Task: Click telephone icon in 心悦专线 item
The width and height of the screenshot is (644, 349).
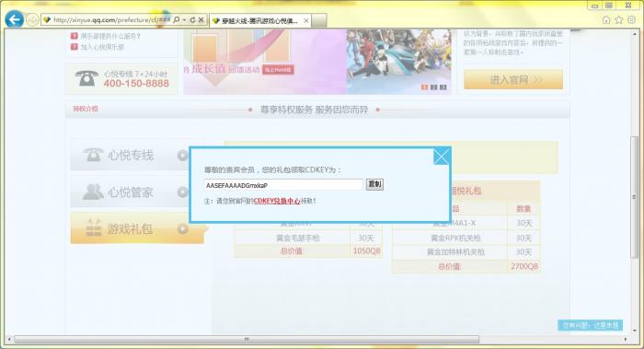Action: coord(93,155)
